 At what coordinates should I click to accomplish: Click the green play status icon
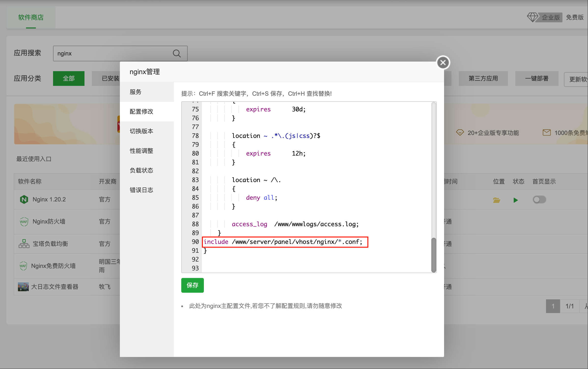(516, 200)
